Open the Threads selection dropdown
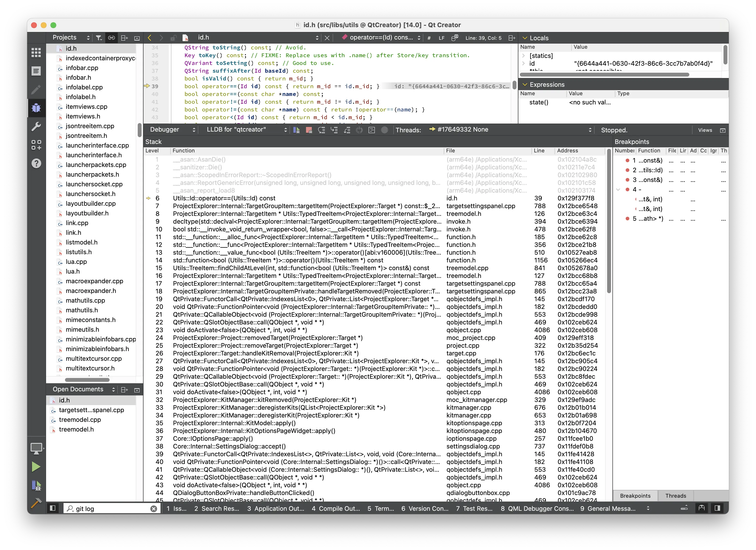756x550 pixels. (510, 130)
